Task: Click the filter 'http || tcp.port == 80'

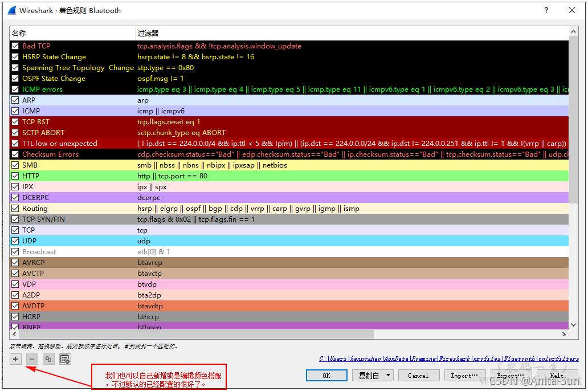Action: [172, 176]
